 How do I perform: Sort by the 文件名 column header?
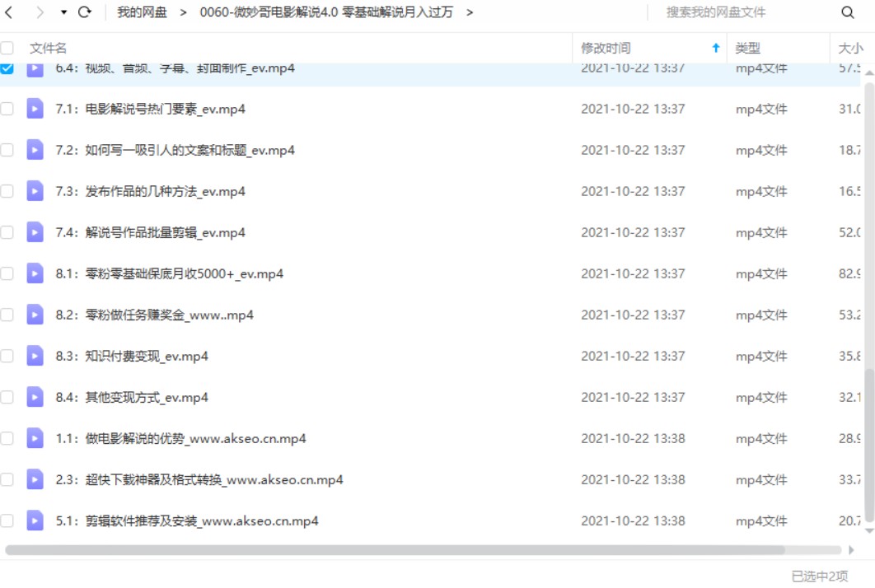(x=49, y=49)
